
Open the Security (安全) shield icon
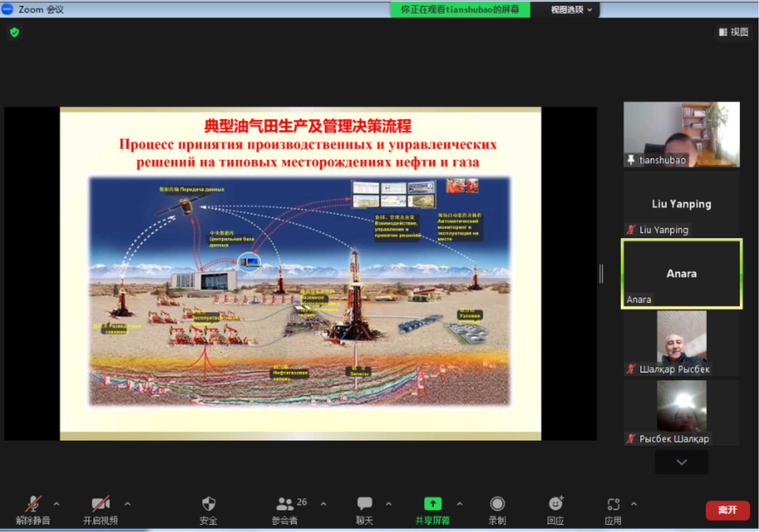point(208,504)
